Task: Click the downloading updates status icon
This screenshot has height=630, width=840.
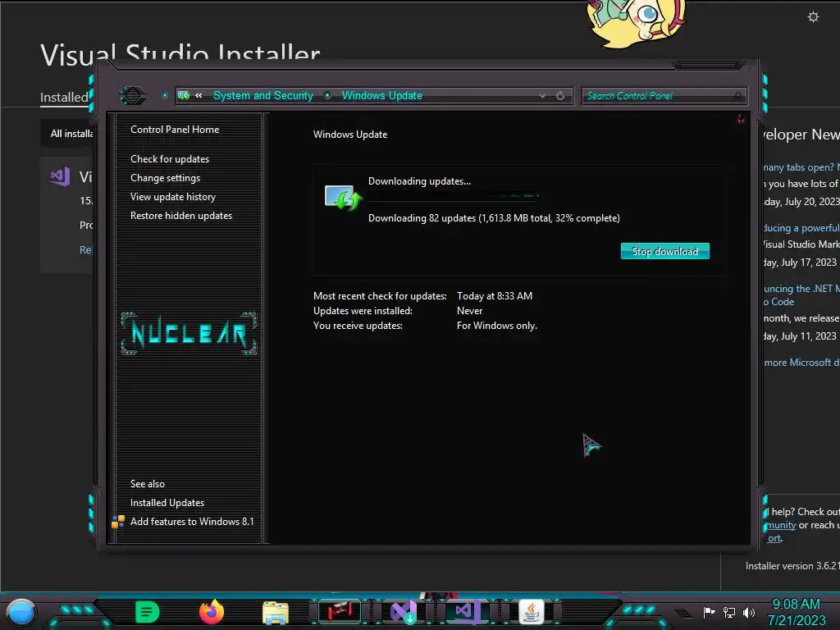Action: [343, 198]
